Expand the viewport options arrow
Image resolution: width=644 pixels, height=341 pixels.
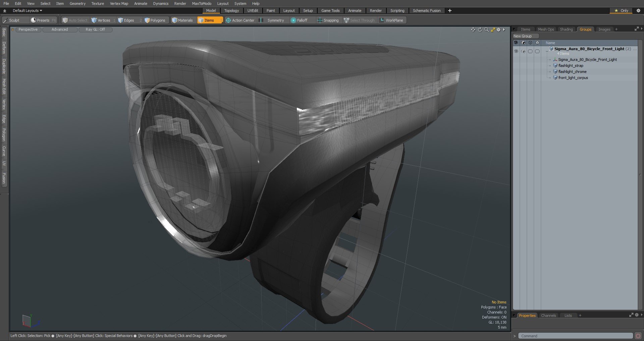[x=504, y=30]
